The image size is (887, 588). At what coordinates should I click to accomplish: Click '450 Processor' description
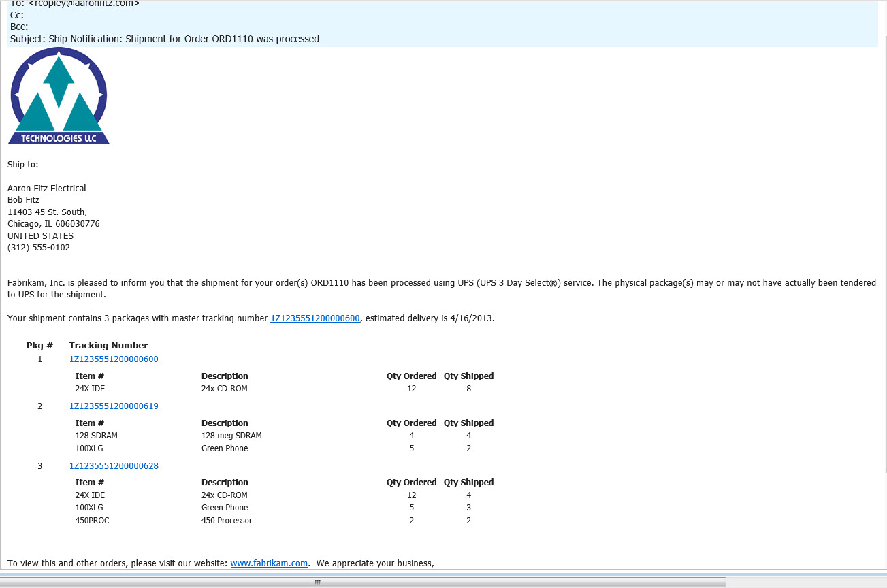pos(227,521)
